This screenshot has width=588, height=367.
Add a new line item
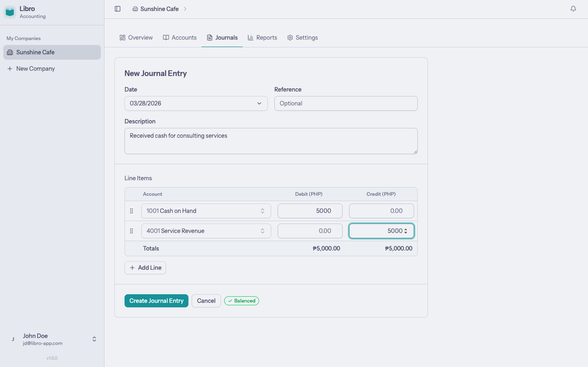point(145,267)
